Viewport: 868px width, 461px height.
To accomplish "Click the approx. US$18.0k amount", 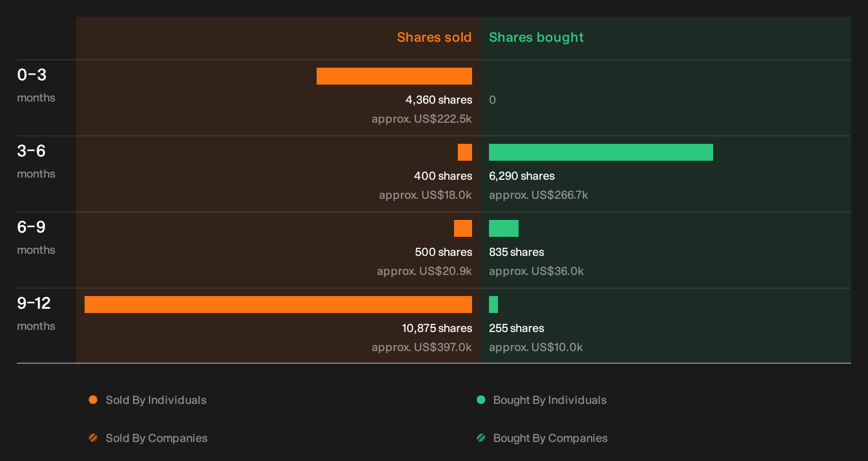I will 426,195.
